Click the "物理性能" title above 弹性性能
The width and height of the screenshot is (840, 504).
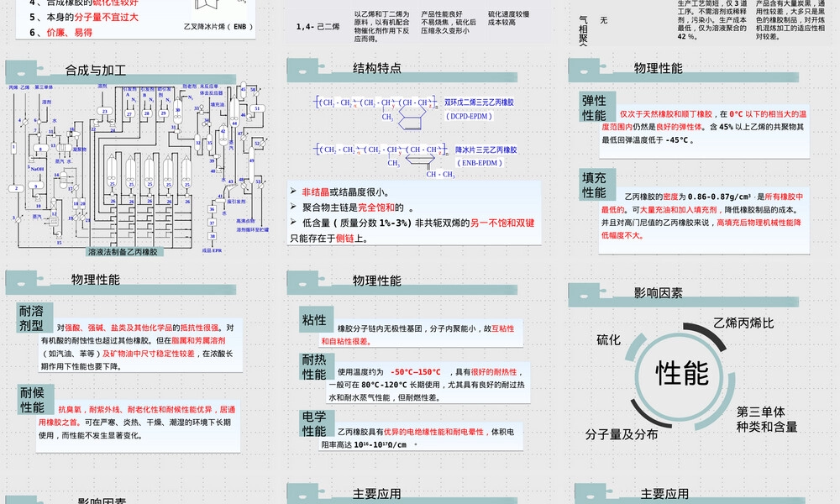click(x=658, y=68)
